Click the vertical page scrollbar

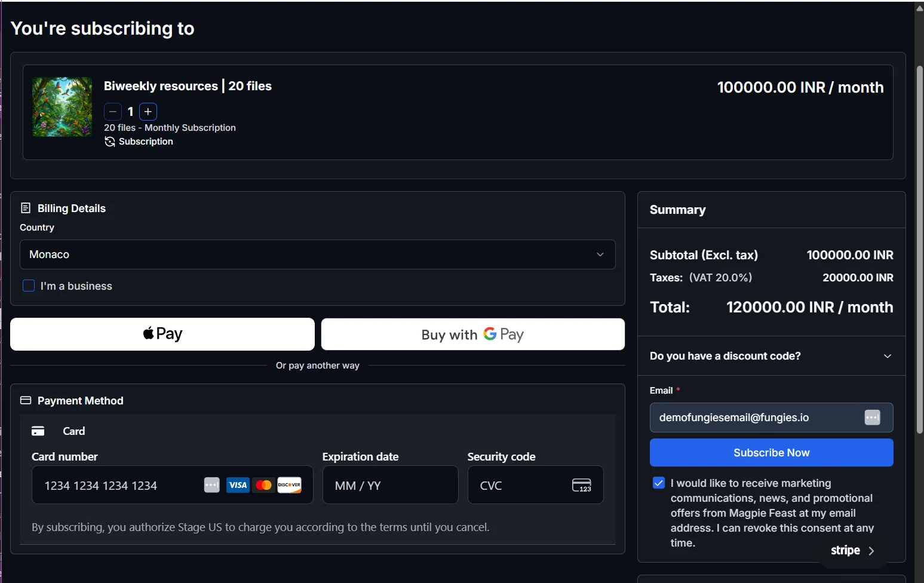[x=920, y=250]
